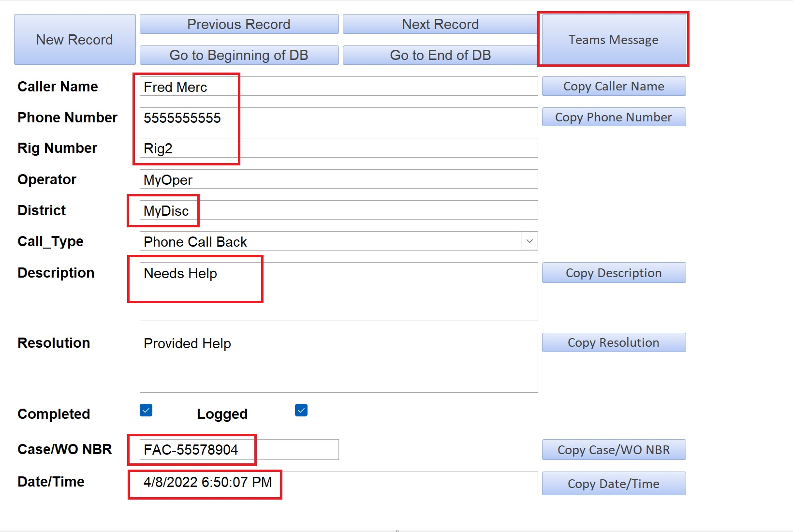Uncheck the Logged checkbox
The height and width of the screenshot is (532, 793).
click(301, 410)
